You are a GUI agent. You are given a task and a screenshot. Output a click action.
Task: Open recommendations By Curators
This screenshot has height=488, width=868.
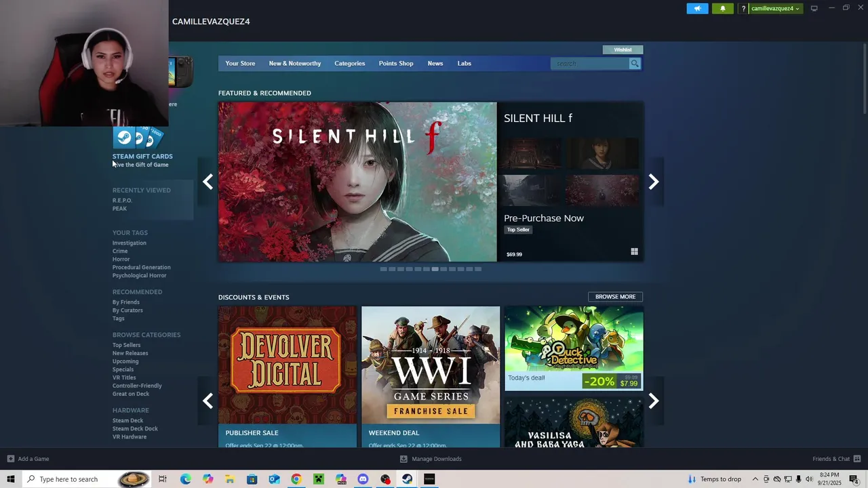pos(127,310)
